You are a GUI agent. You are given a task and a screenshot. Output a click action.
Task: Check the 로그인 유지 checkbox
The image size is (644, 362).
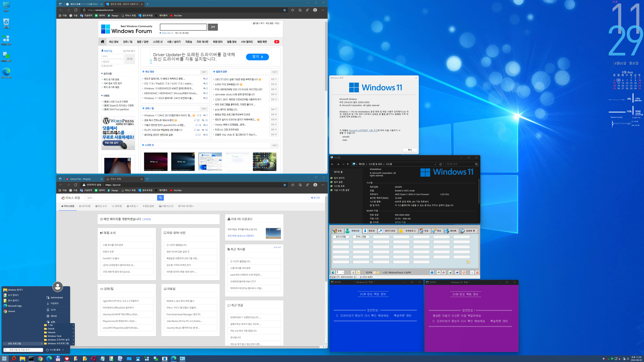click(x=102, y=66)
